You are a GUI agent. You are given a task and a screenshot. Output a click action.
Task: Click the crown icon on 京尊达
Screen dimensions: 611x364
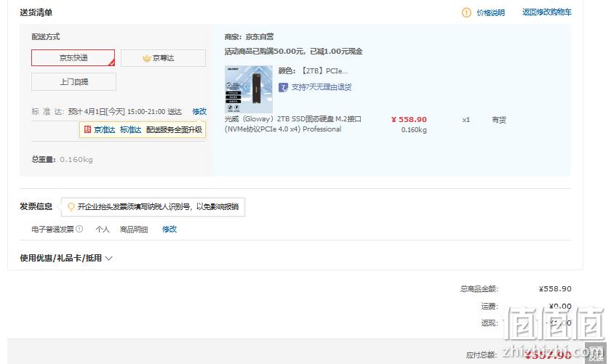tap(146, 58)
